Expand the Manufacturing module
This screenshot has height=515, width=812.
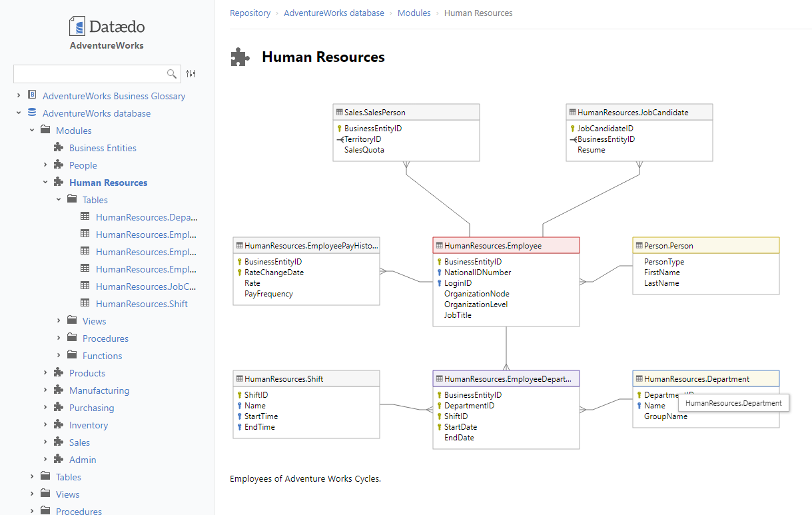pos(45,390)
